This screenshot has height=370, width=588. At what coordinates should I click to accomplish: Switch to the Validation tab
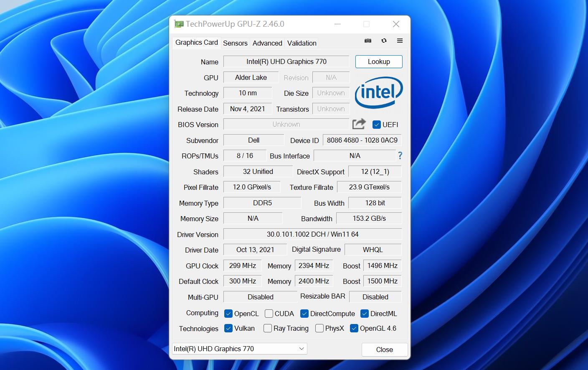[x=301, y=43]
